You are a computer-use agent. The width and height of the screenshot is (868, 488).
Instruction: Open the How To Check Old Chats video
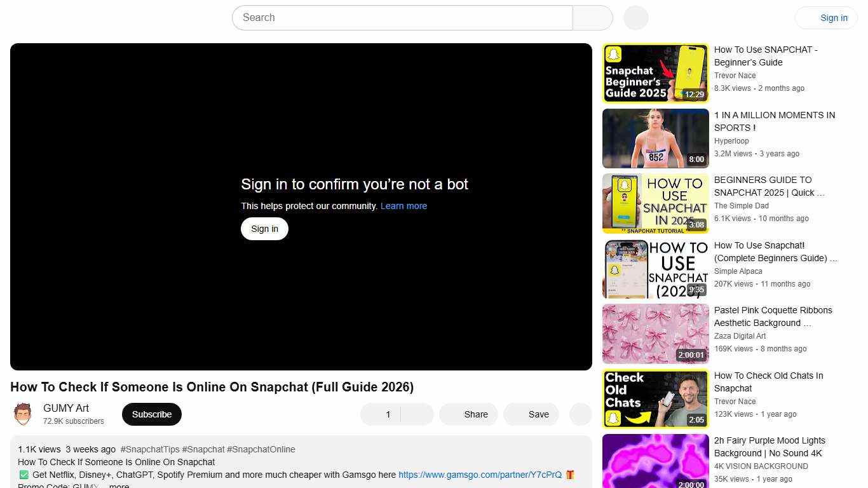(655, 398)
